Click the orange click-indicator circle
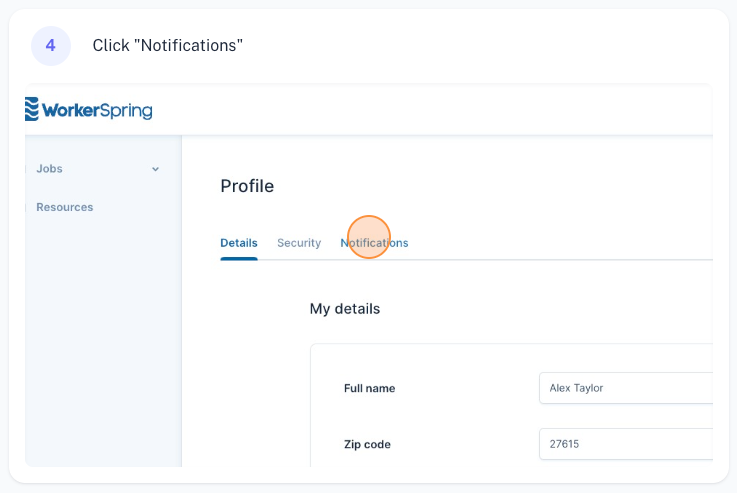737x493 pixels. point(368,237)
